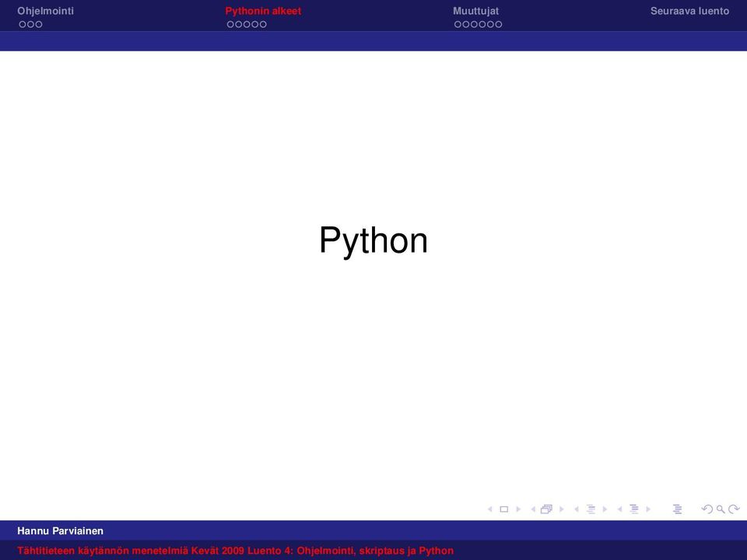The width and height of the screenshot is (747, 560).
Task: Open the Pythonin alkeet section
Action: tap(263, 11)
